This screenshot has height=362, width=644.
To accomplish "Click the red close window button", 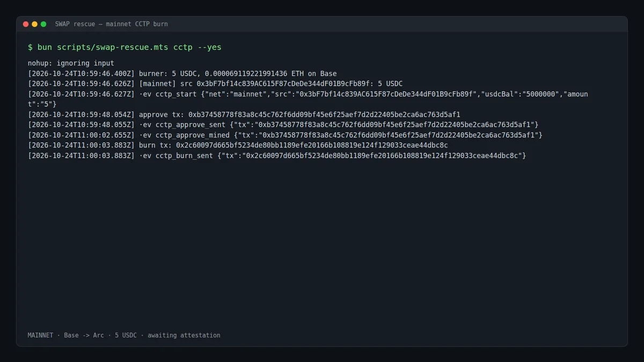I will (x=26, y=24).
